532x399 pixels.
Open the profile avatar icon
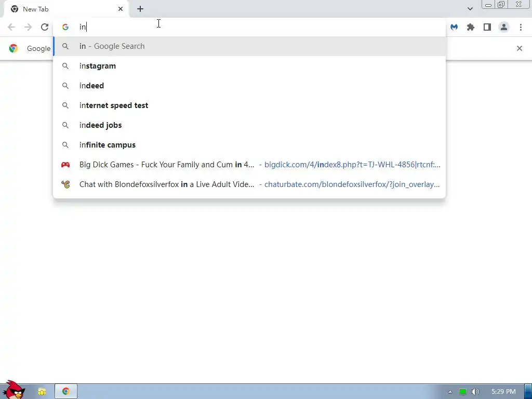coord(504,27)
